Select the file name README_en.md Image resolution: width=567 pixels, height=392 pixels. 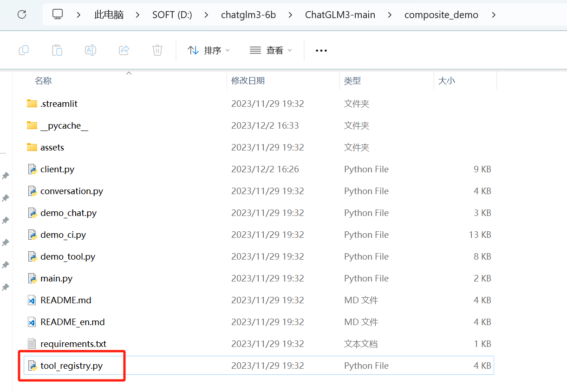point(72,322)
